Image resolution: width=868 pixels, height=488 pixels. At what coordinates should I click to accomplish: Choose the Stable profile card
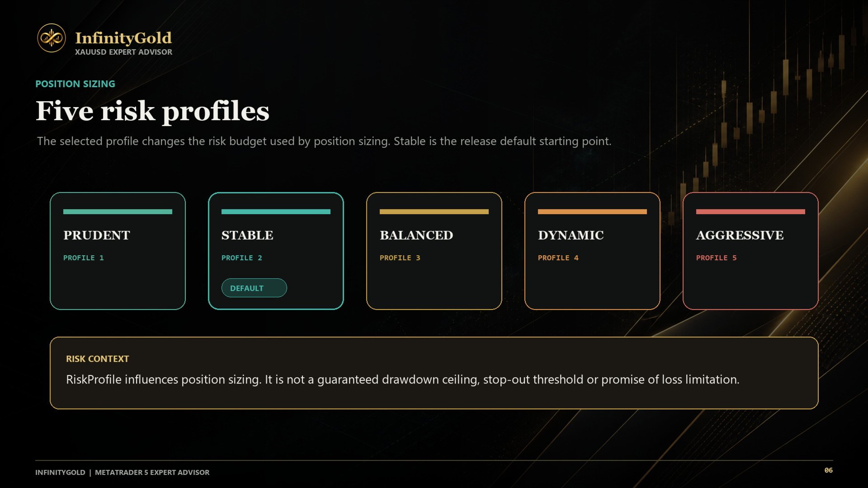point(276,251)
